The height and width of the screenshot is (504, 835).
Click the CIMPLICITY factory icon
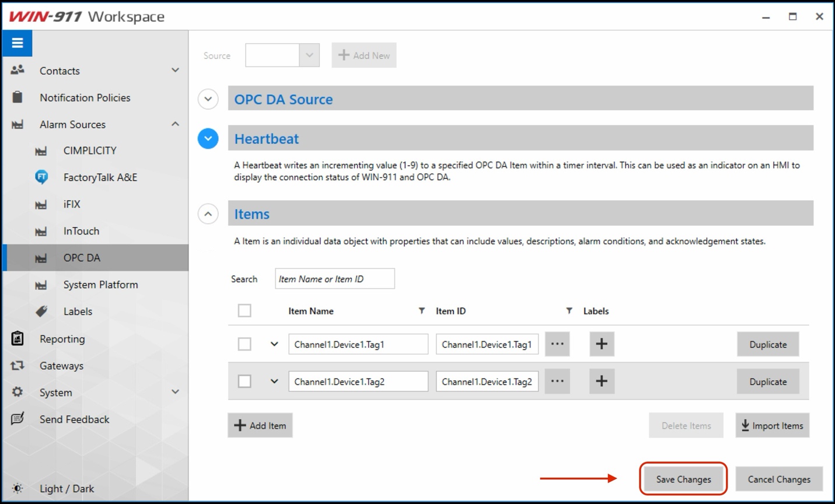41,151
